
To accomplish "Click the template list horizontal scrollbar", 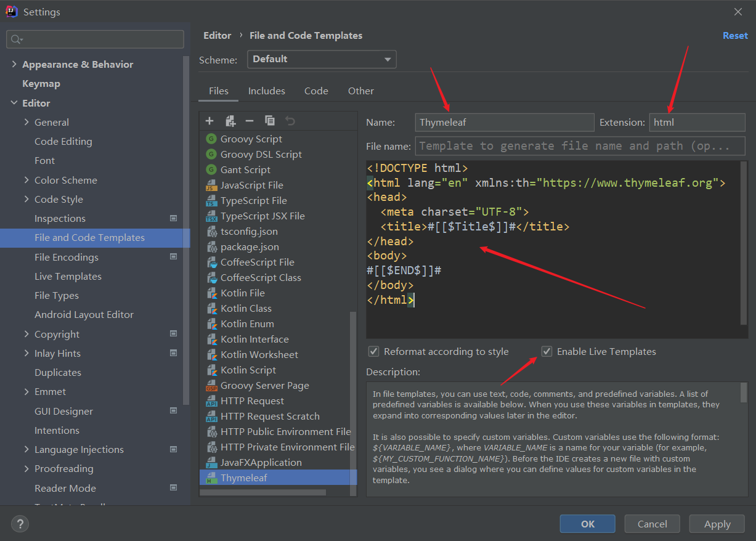I will (263, 492).
